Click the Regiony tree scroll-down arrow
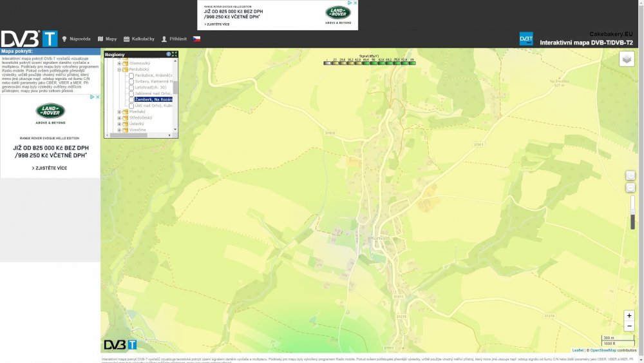The image size is (644, 363). pyautogui.click(x=175, y=130)
